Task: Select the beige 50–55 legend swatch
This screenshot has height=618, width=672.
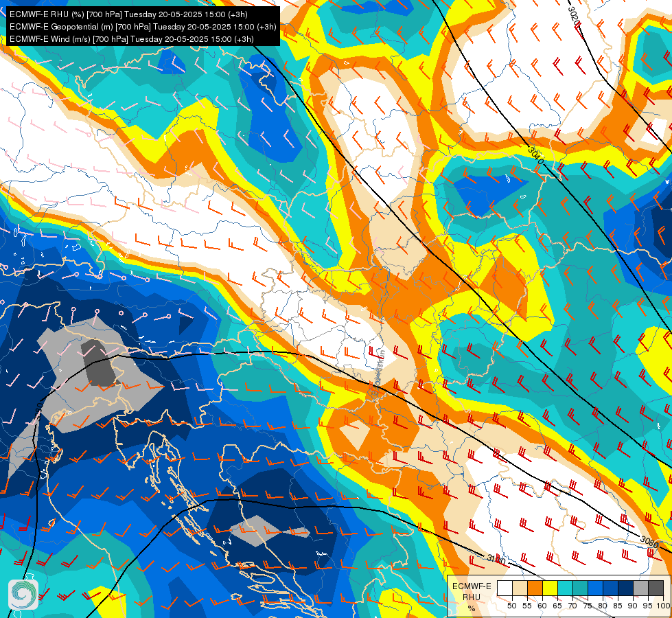Action: (x=520, y=588)
